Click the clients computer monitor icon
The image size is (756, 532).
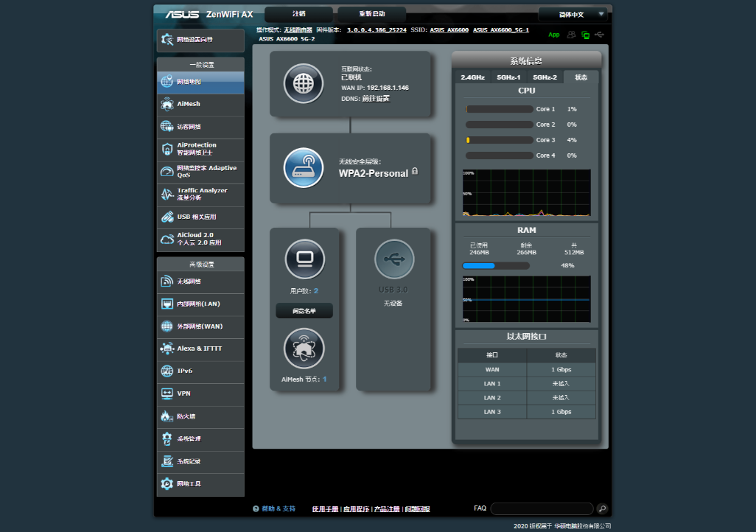[x=305, y=259]
